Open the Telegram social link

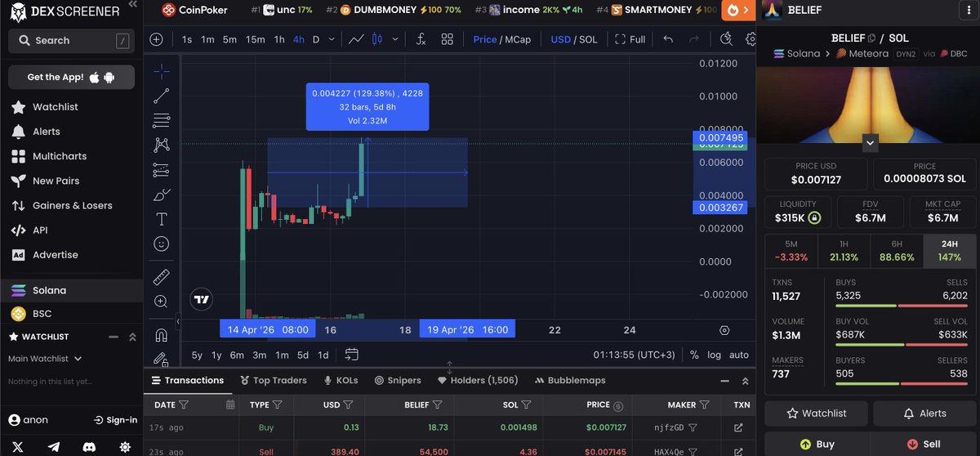point(54,446)
